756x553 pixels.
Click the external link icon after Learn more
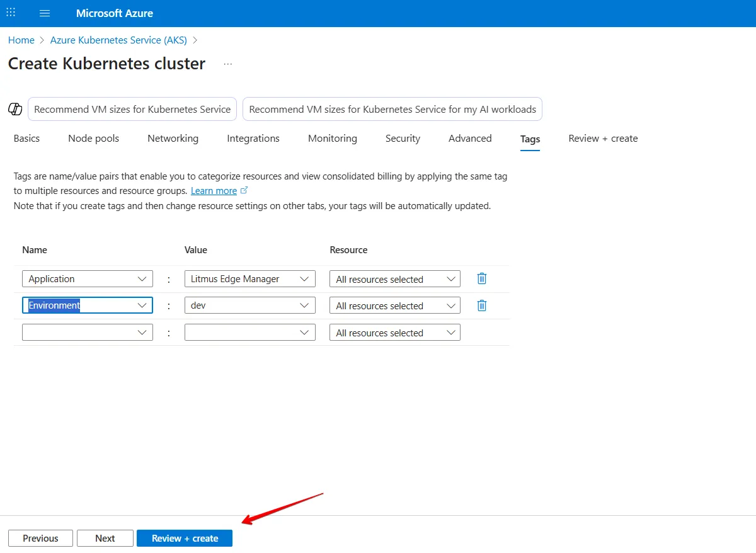[244, 190]
